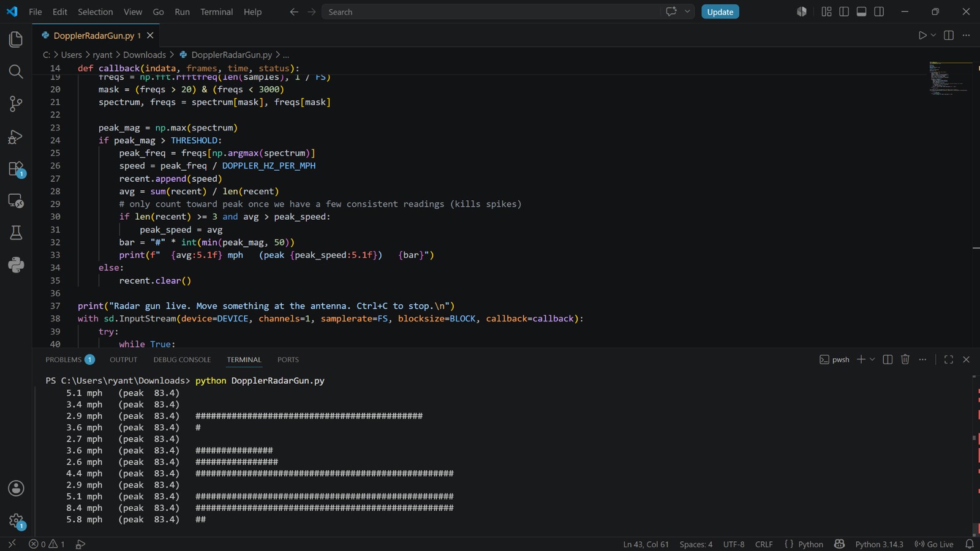Open the Accounts menu icon

16,488
